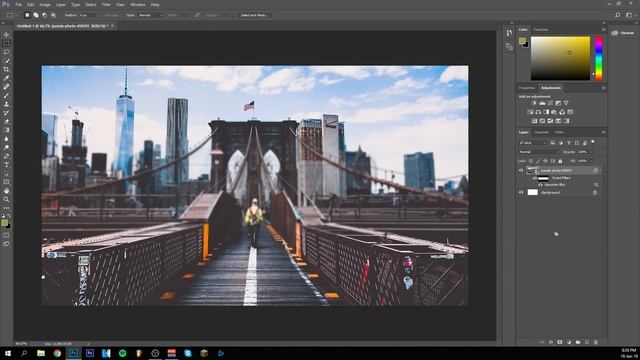This screenshot has height=360, width=640.
Task: Click the Select and Mask button
Action: pos(253,15)
